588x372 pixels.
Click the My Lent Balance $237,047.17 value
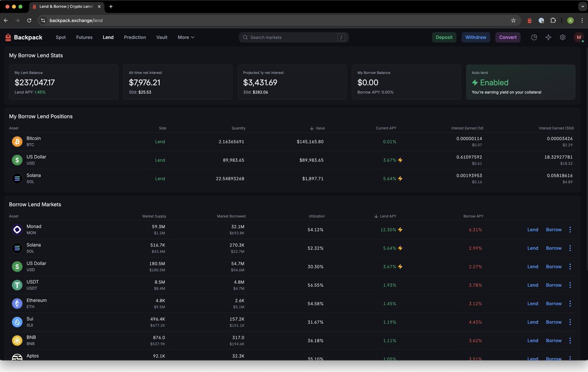coord(35,82)
